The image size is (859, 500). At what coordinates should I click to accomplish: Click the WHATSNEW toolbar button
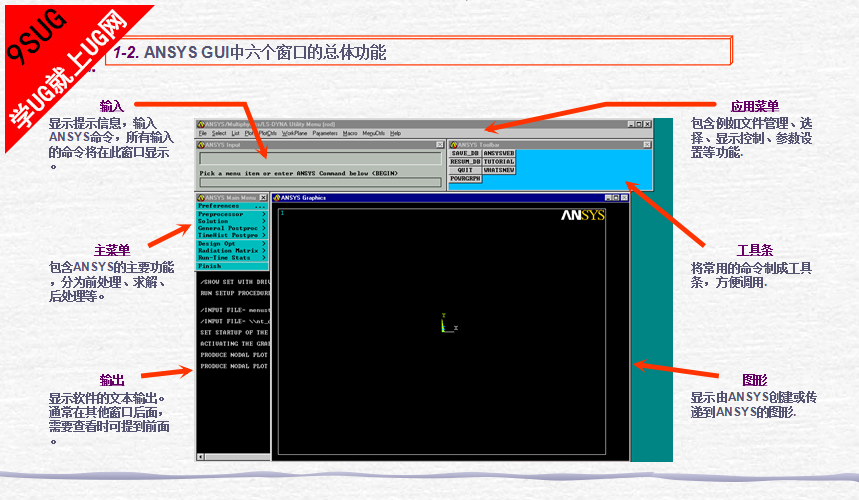pyautogui.click(x=499, y=170)
